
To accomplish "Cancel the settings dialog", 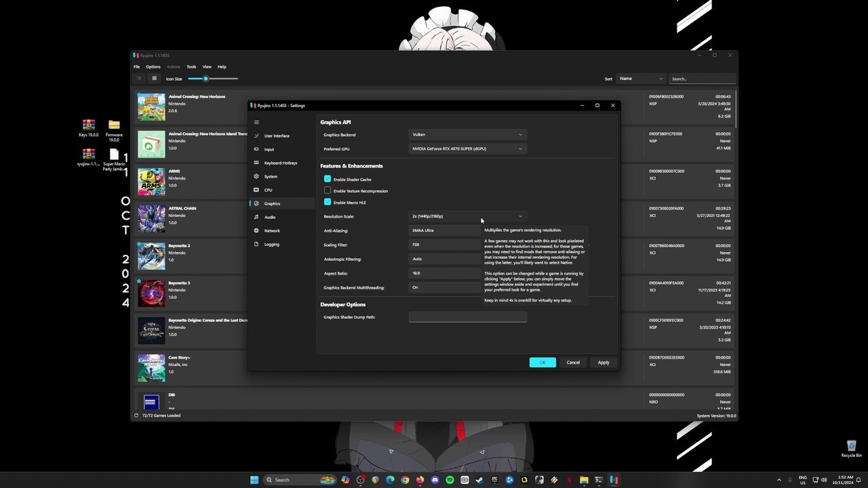I will point(573,363).
